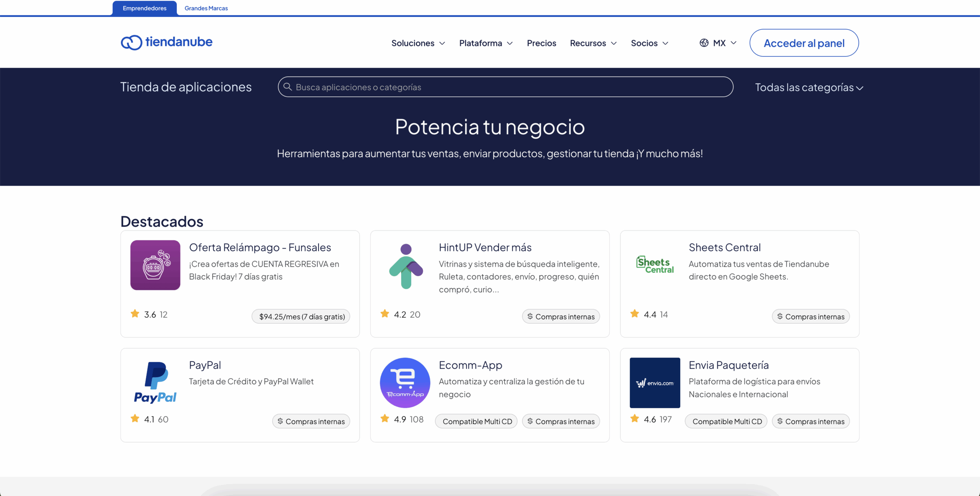Open Oferta Relámpago - Funsales title
This screenshot has height=496, width=980.
click(x=260, y=247)
